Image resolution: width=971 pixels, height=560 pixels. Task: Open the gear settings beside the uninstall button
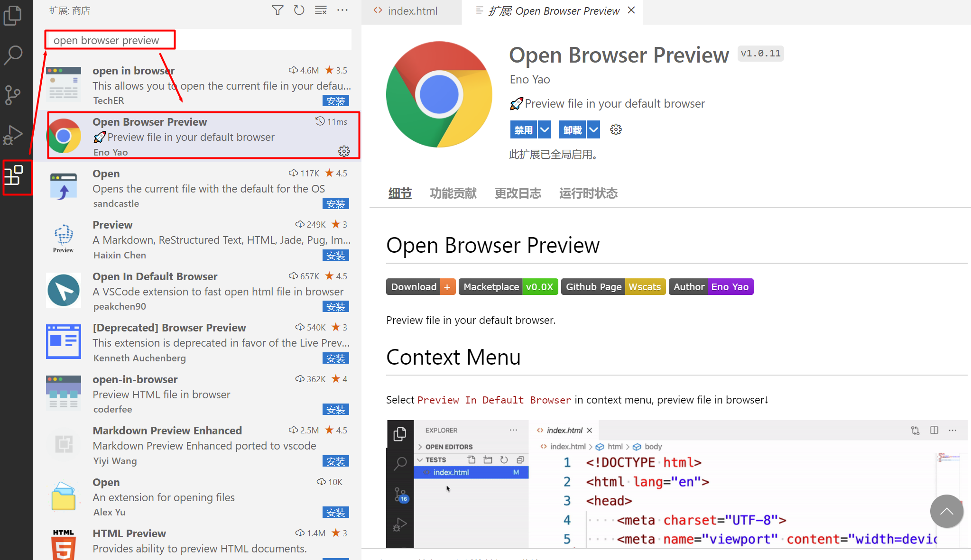(616, 129)
